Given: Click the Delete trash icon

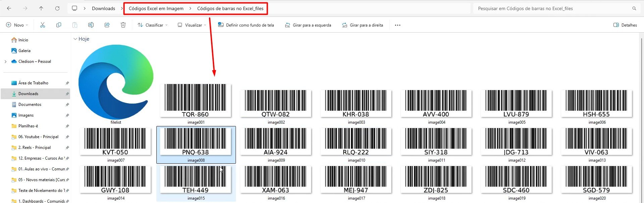Looking at the screenshot, I should (123, 25).
